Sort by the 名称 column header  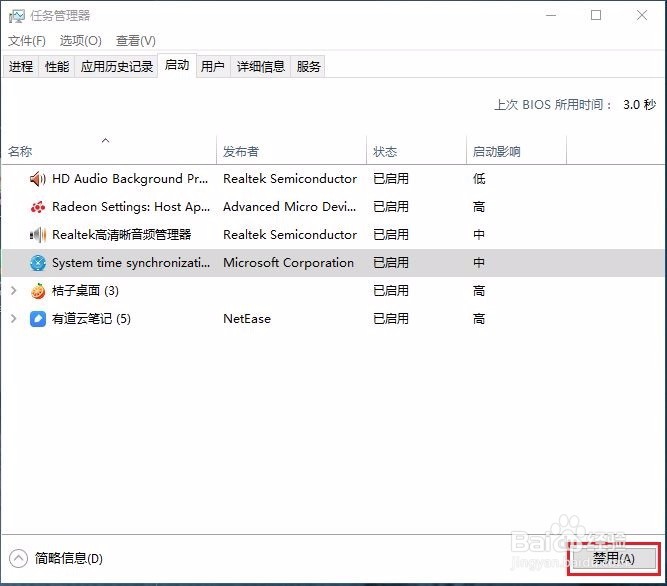[x=108, y=151]
